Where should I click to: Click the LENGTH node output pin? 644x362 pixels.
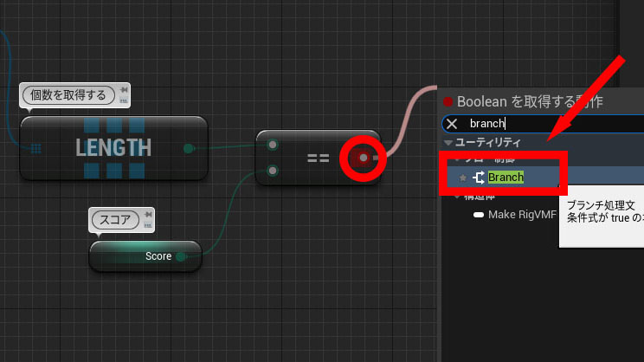pos(189,148)
